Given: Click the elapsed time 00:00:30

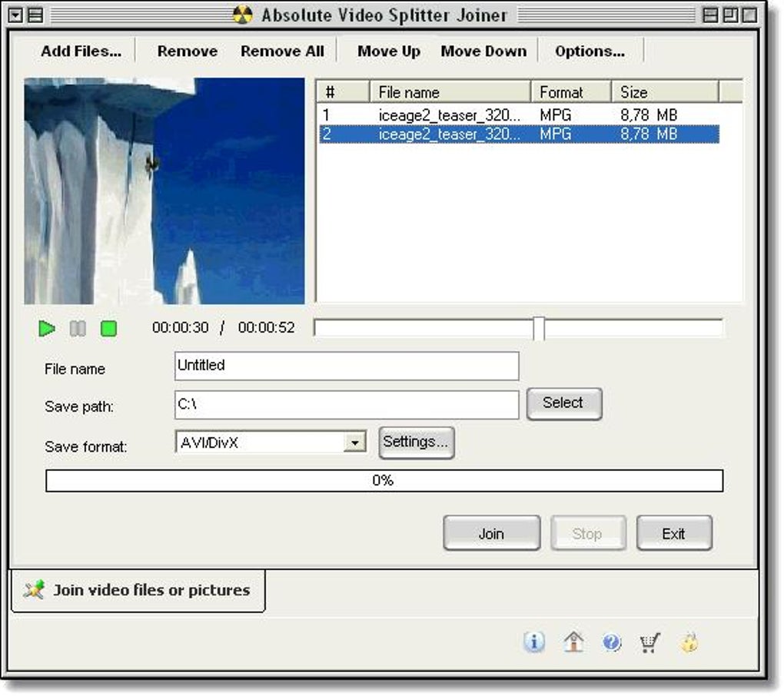Looking at the screenshot, I should point(181,328).
